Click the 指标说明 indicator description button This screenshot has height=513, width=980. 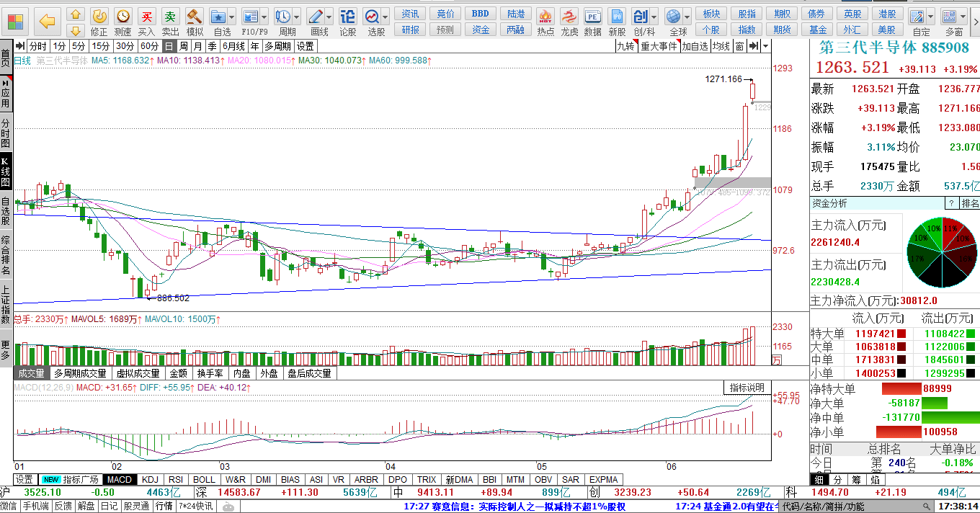747,388
